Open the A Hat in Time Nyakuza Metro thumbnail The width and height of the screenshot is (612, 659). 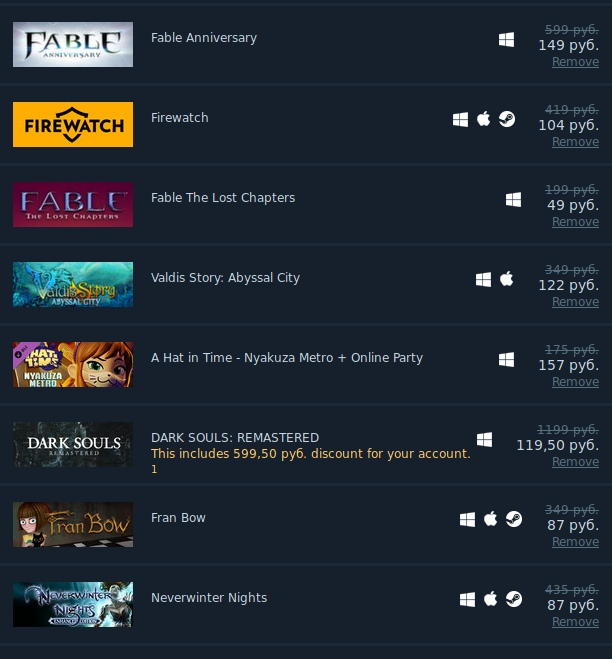tap(73, 364)
